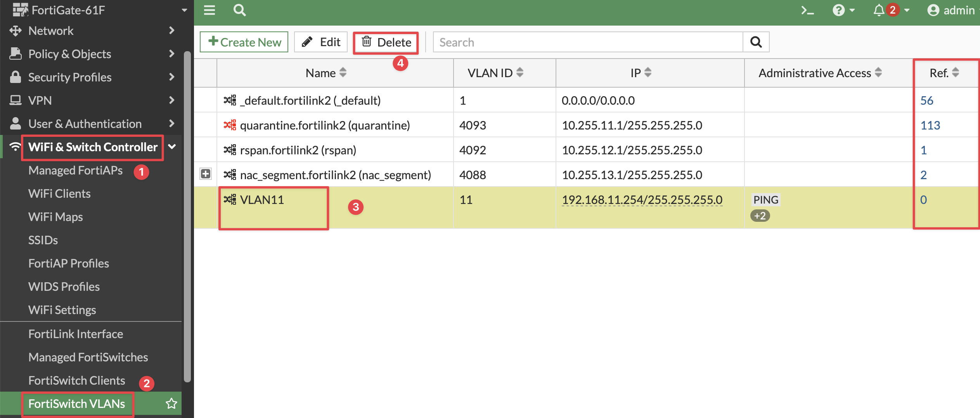980x418 pixels.
Task: Focus the Search input field
Action: [588, 42]
